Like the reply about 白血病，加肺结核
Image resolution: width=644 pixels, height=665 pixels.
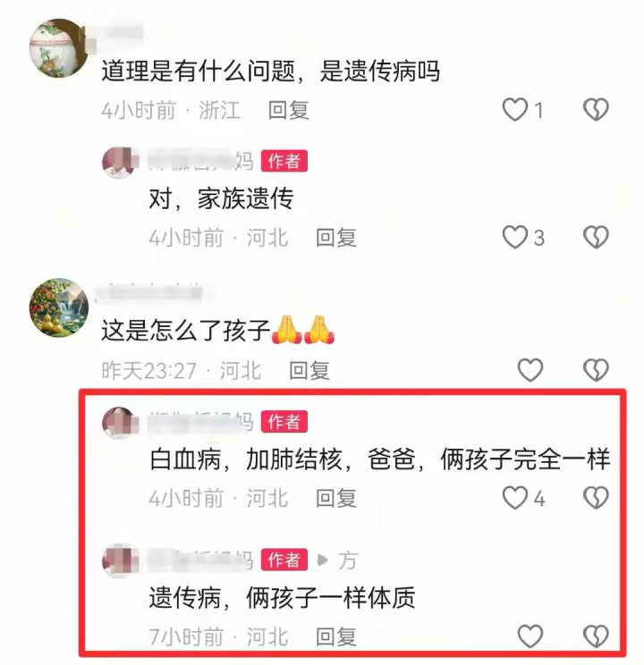point(515,498)
